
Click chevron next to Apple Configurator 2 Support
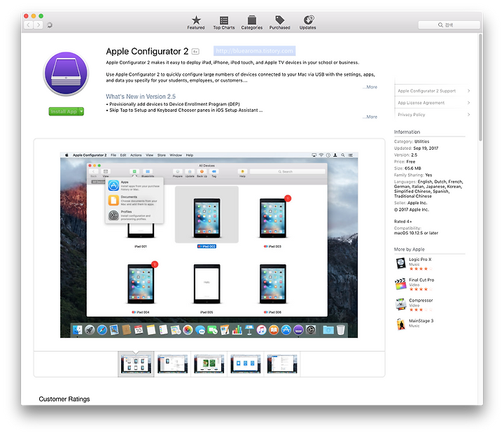tap(468, 91)
